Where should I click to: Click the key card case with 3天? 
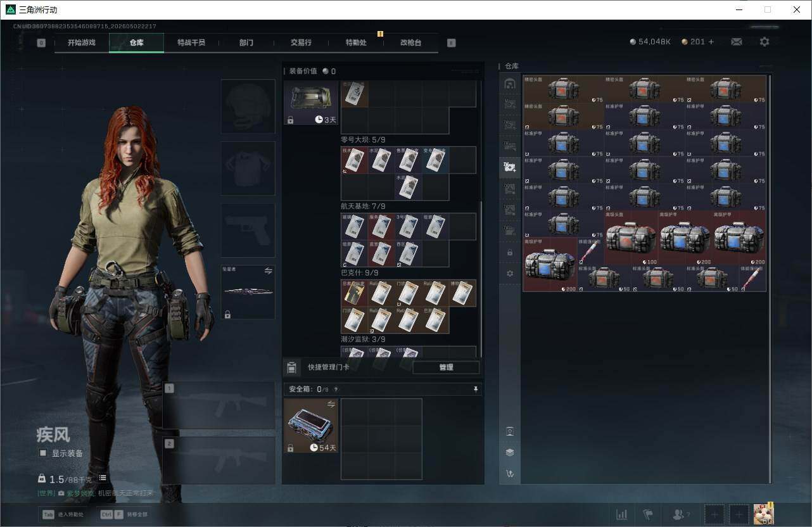(x=311, y=102)
